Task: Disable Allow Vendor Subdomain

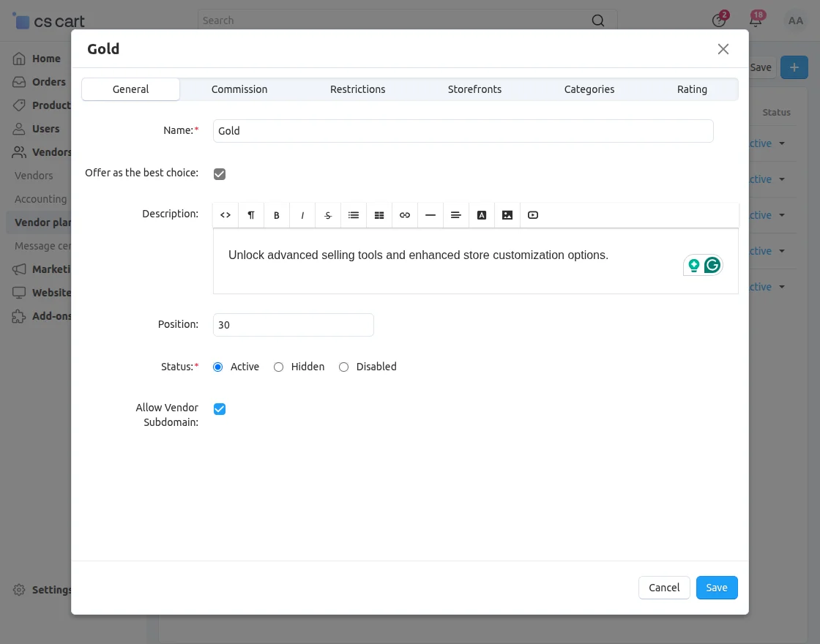Action: tap(220, 408)
